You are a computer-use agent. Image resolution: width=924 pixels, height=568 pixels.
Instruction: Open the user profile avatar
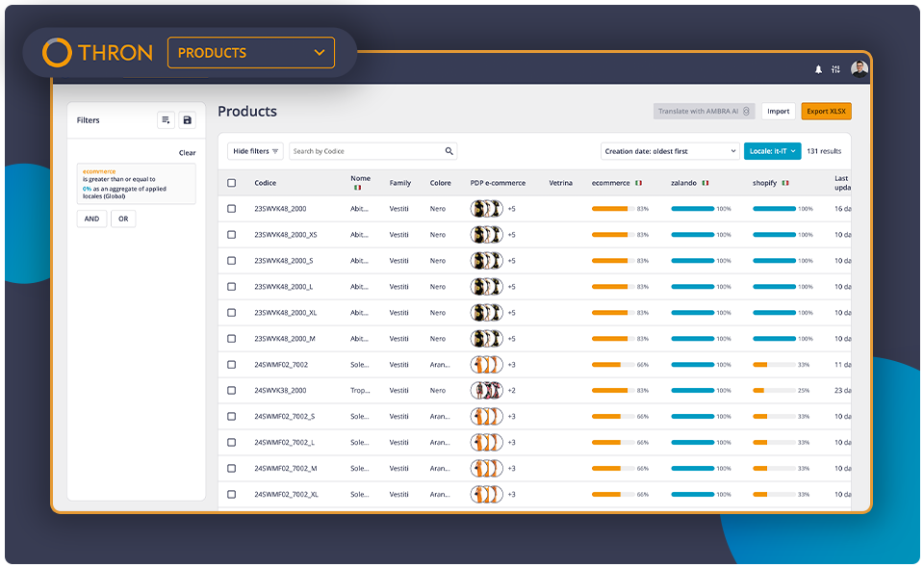point(860,69)
